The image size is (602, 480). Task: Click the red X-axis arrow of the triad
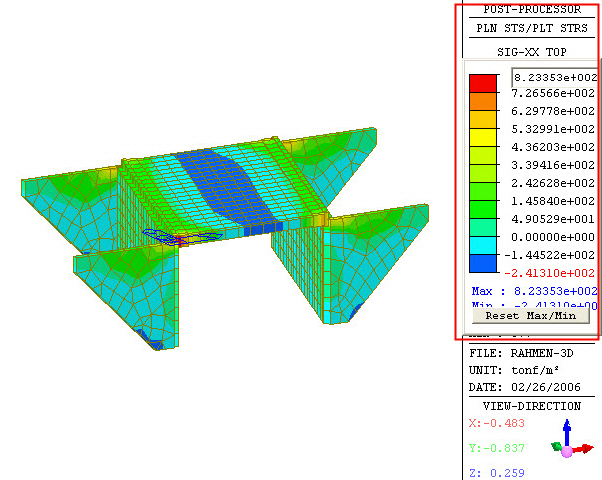[584, 449]
